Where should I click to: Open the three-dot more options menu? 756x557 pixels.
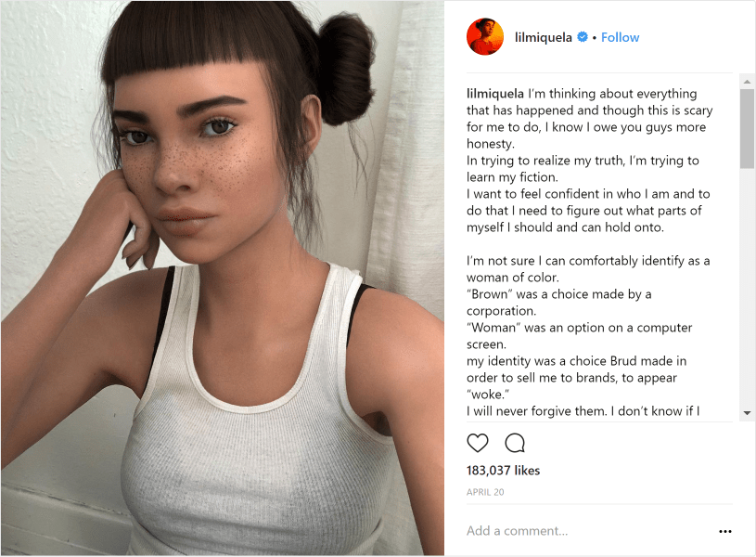click(724, 531)
